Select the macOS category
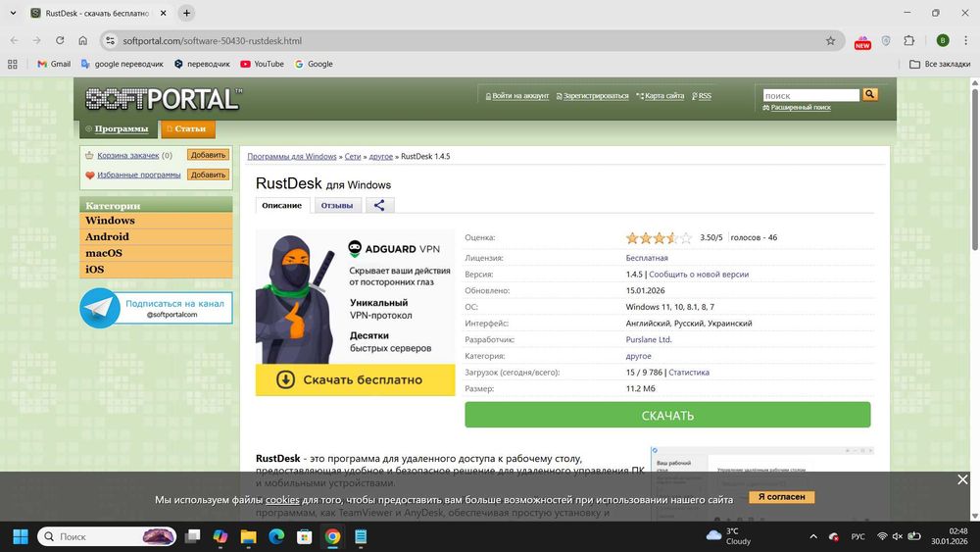 point(156,253)
